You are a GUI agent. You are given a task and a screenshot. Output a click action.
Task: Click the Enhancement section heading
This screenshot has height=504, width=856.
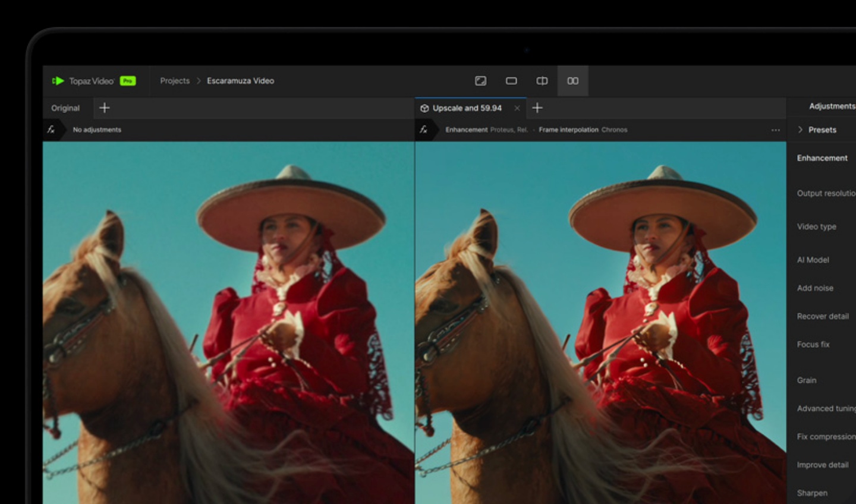click(x=822, y=158)
